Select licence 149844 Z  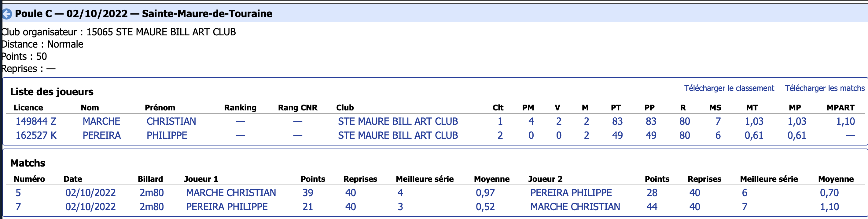coord(36,121)
